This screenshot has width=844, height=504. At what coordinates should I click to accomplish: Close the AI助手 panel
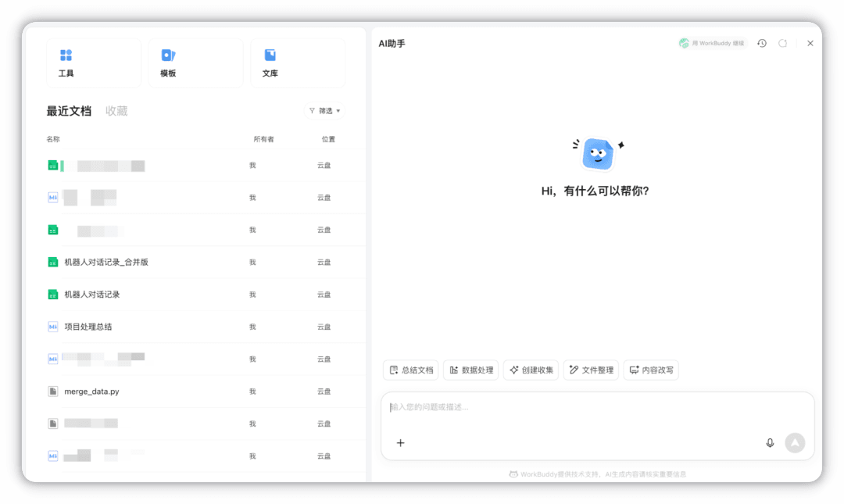pos(810,43)
